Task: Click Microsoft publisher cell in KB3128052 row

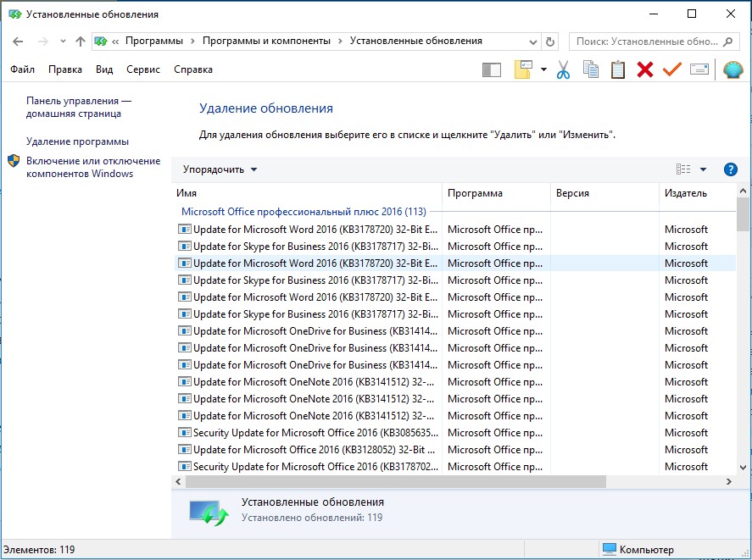Action: 686,450
